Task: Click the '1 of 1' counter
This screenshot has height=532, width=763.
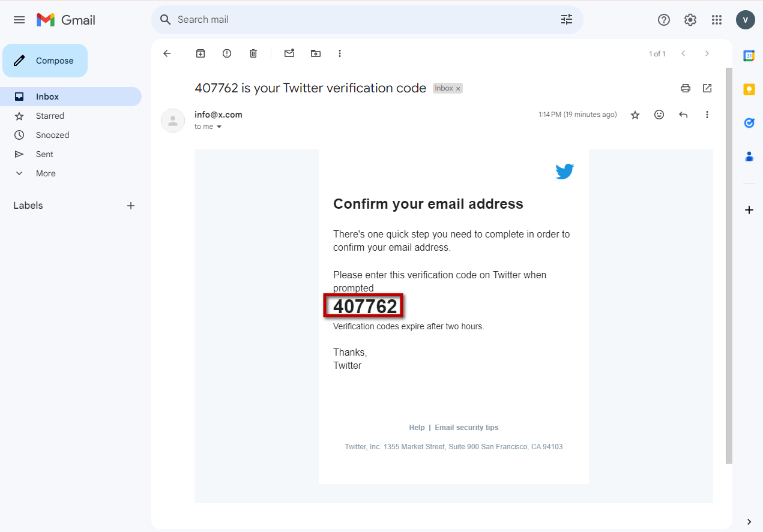Action: 657,54
